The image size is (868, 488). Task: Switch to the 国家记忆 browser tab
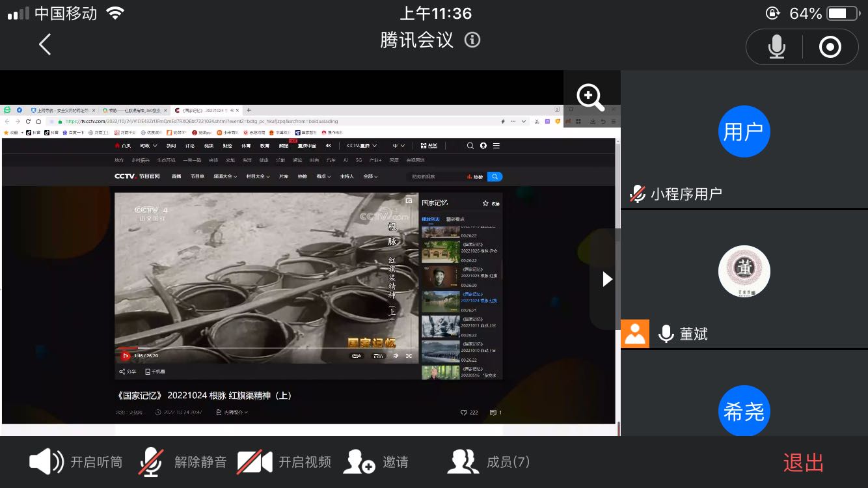point(205,110)
